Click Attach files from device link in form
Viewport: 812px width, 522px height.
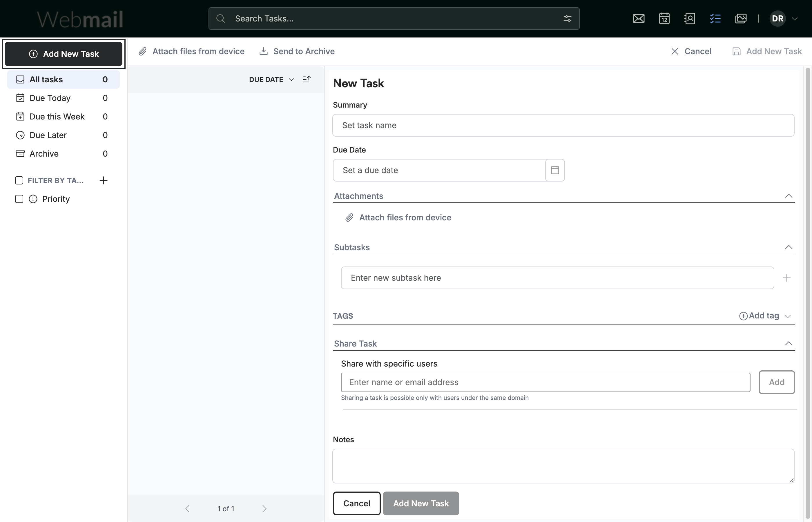[x=398, y=217]
